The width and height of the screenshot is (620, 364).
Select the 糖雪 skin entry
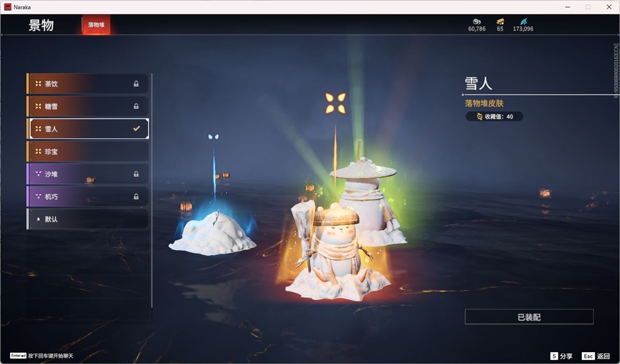tap(87, 106)
